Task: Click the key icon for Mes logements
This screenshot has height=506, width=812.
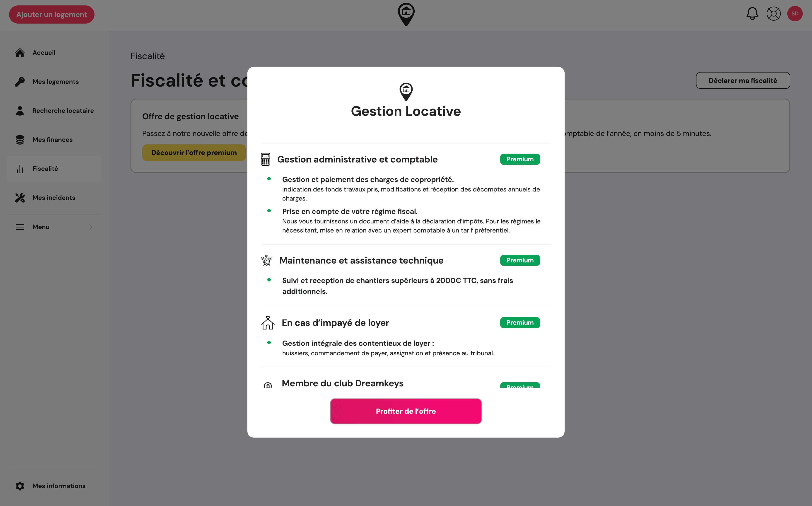Action: point(20,81)
